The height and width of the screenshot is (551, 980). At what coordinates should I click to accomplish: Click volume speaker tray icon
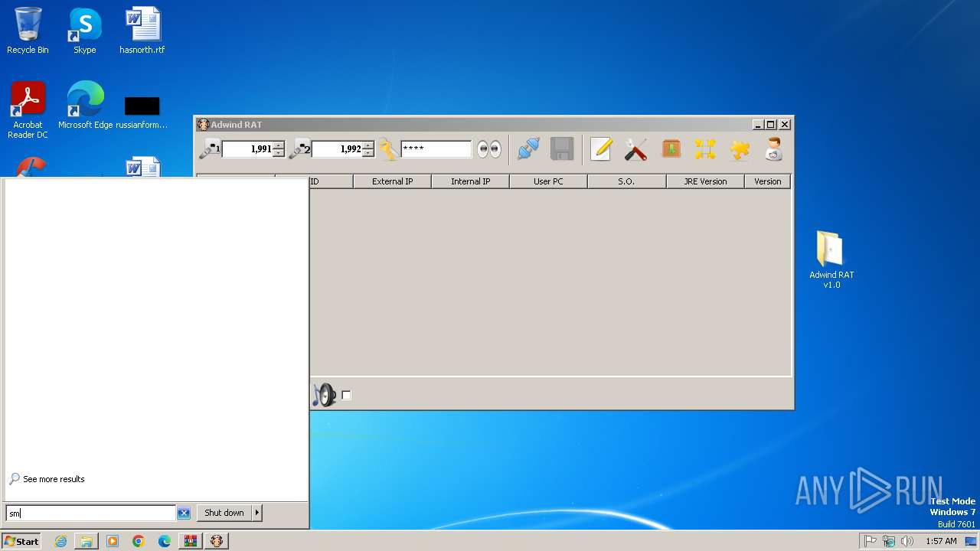tap(907, 541)
